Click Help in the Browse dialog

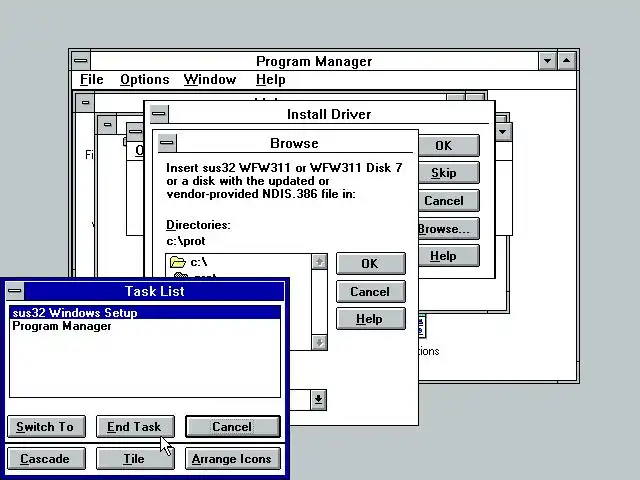pos(371,319)
